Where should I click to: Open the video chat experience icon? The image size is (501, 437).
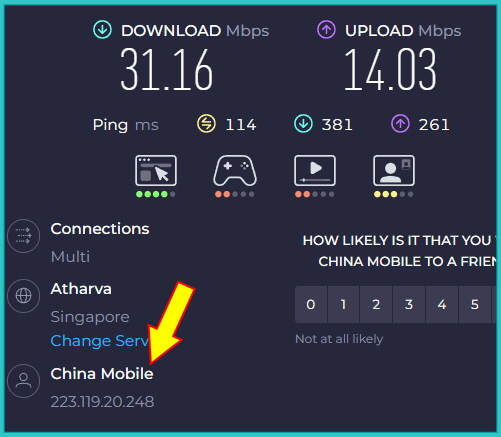click(394, 171)
